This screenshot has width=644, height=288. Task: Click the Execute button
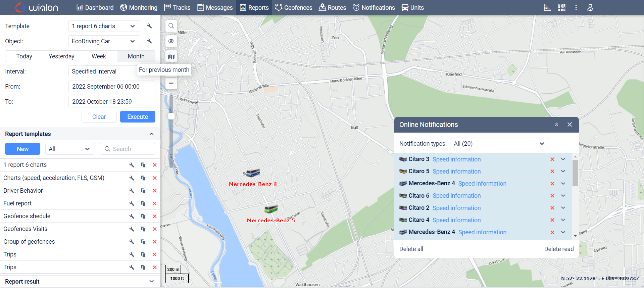click(138, 117)
